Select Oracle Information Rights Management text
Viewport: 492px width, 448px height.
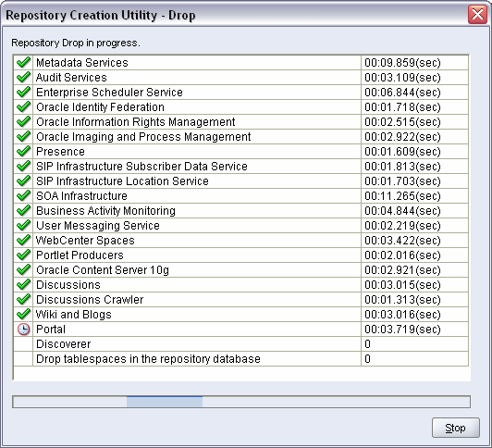click(136, 122)
